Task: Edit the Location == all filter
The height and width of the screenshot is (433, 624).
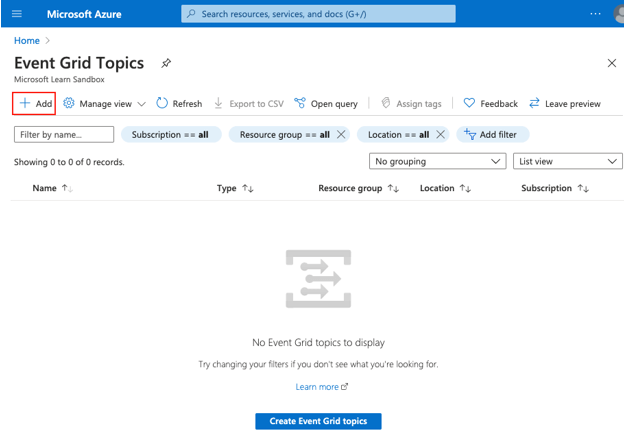Action: pyautogui.click(x=398, y=135)
